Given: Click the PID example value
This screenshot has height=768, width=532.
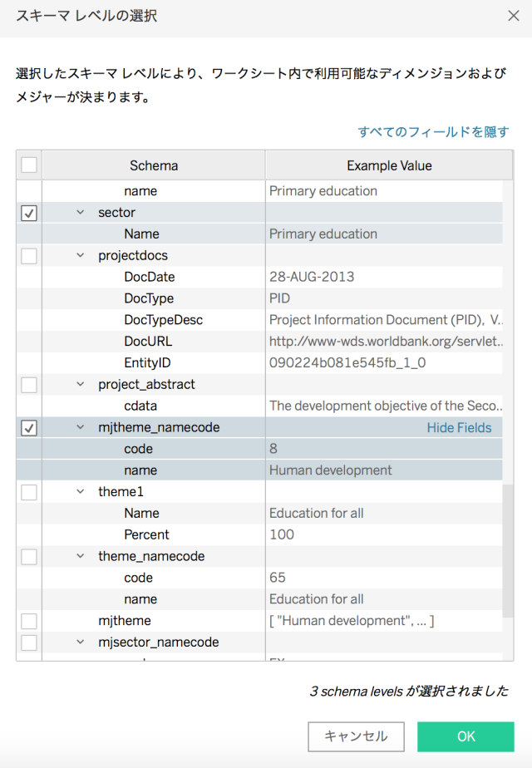Looking at the screenshot, I should click(280, 298).
